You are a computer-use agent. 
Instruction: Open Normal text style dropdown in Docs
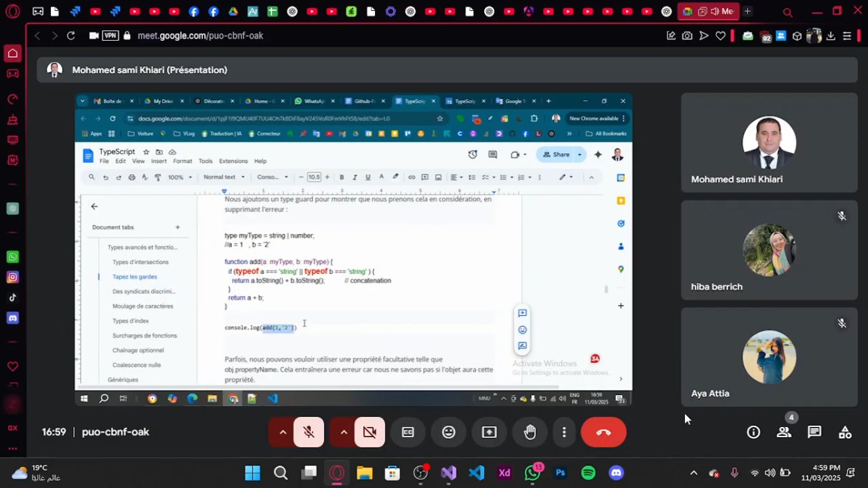point(224,177)
